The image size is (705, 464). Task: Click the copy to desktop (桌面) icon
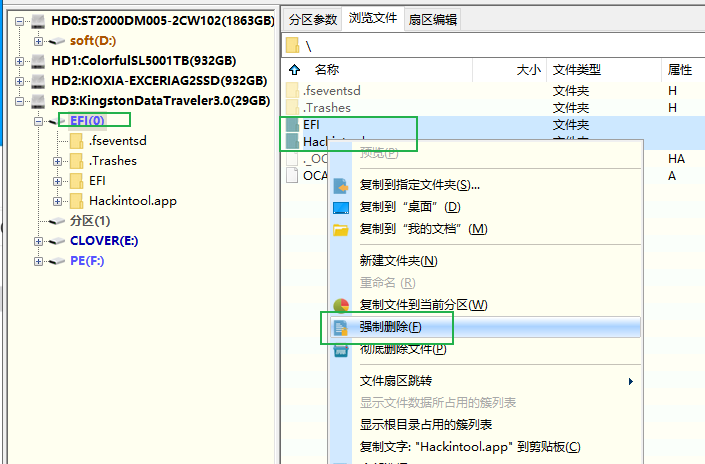point(340,207)
